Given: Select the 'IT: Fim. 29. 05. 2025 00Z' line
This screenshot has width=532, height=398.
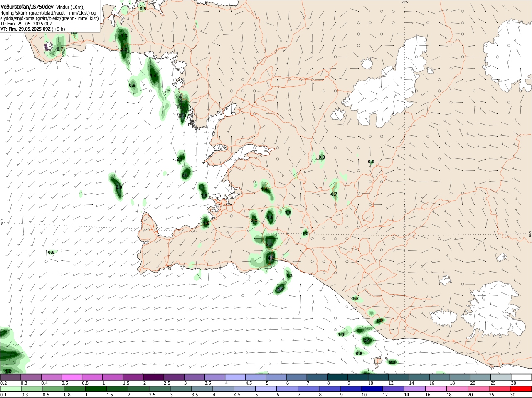Looking at the screenshot, I should [26, 24].
